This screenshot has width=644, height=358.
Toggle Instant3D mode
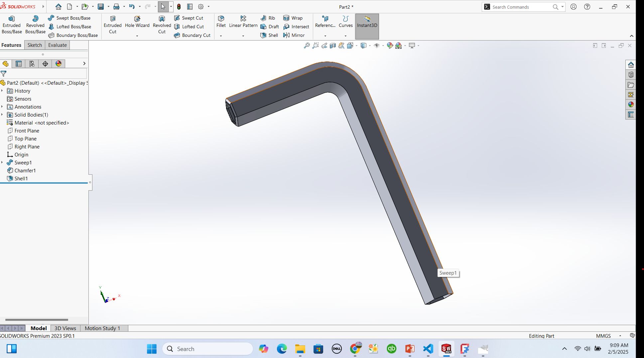pos(367,26)
